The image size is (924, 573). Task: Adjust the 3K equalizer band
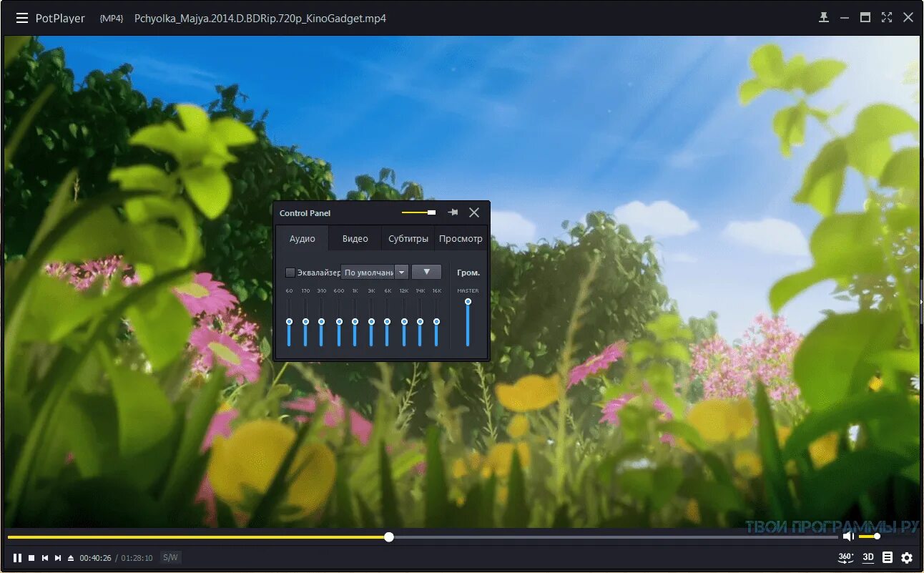pyautogui.click(x=371, y=322)
